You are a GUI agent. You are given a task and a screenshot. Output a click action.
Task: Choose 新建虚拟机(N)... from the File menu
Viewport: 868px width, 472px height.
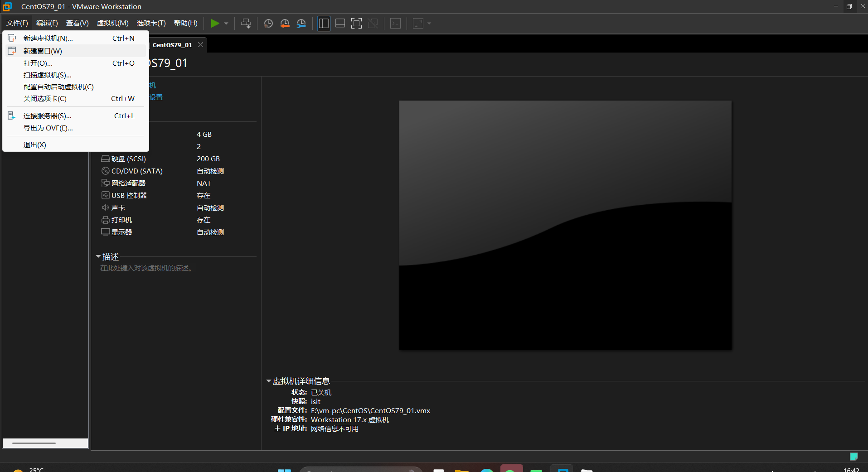coord(76,39)
